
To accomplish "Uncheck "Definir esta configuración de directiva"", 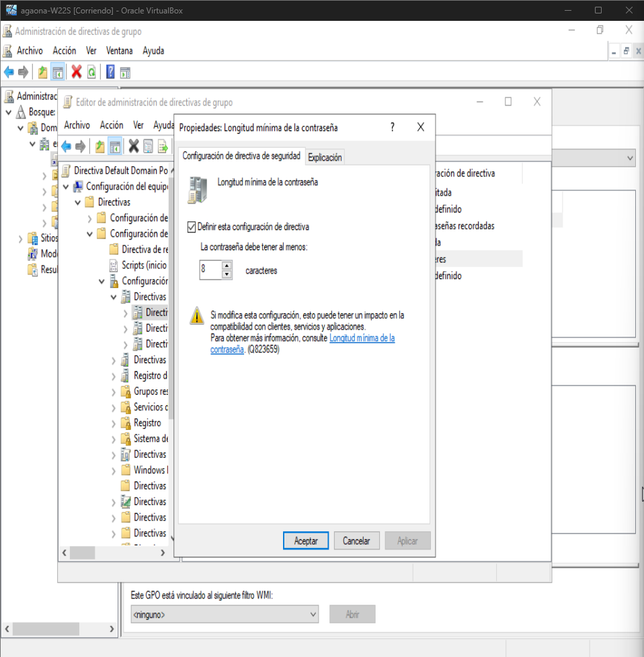I will 192,227.
